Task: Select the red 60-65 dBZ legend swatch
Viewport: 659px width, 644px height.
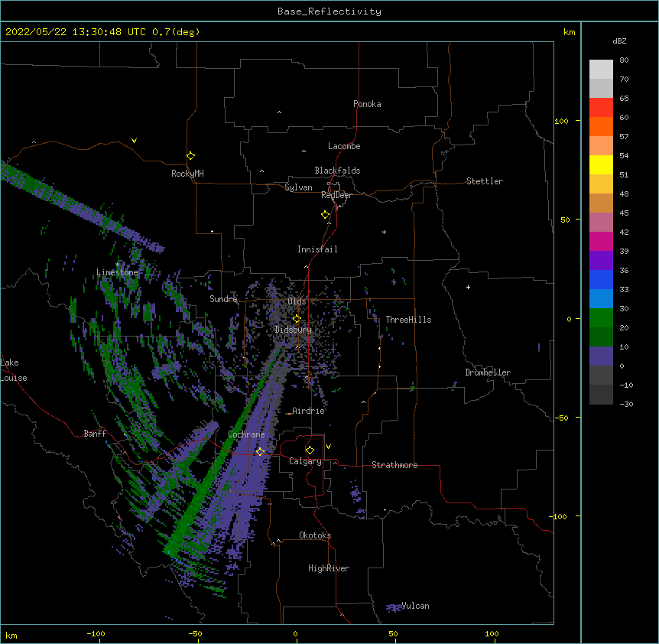Action: (601, 108)
